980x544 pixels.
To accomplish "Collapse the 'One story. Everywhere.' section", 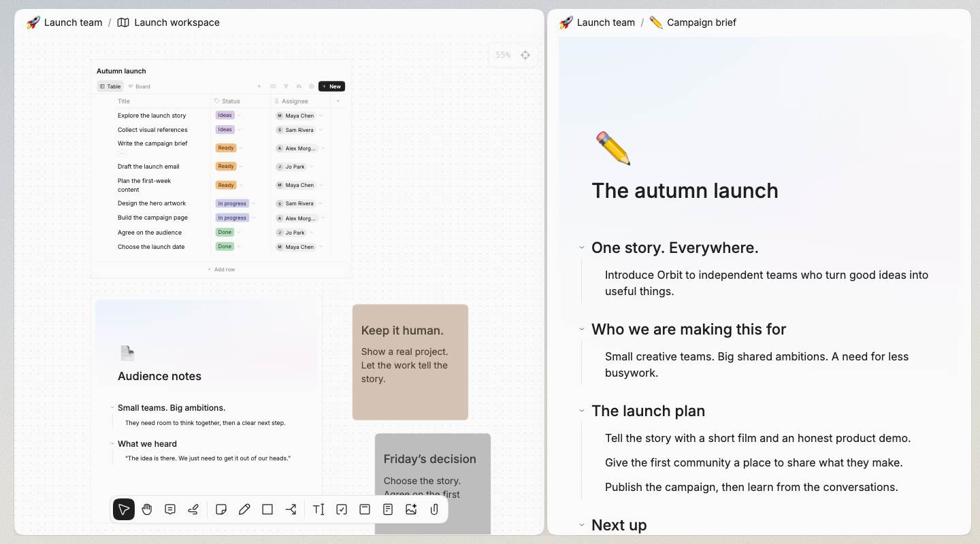I will coord(582,248).
